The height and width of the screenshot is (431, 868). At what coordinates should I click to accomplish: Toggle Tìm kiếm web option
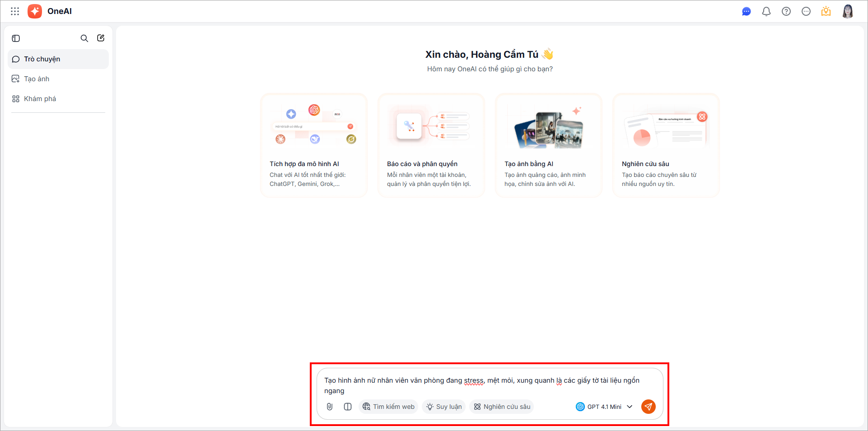[x=388, y=407]
